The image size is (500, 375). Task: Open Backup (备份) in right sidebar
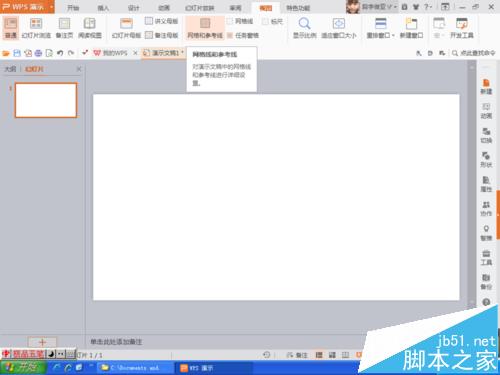point(486,282)
